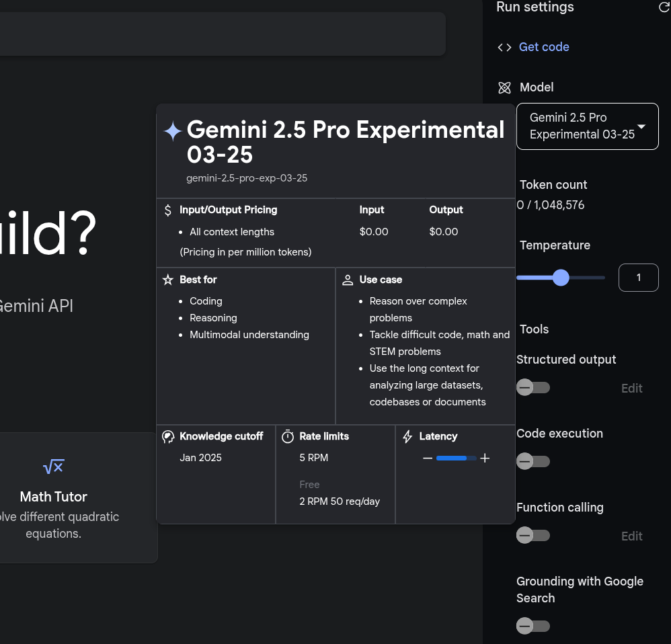
Task: Click the Rate limits stopwatch icon
Action: coord(288,437)
